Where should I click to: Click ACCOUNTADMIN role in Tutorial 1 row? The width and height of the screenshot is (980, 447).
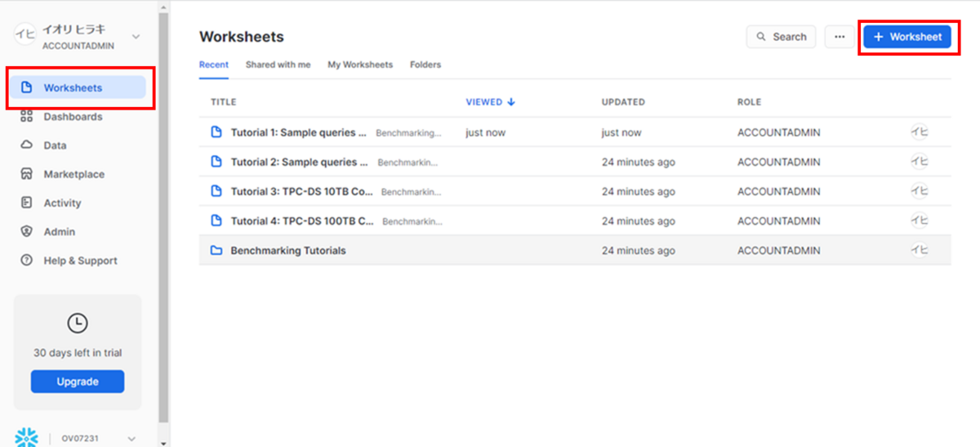[778, 132]
